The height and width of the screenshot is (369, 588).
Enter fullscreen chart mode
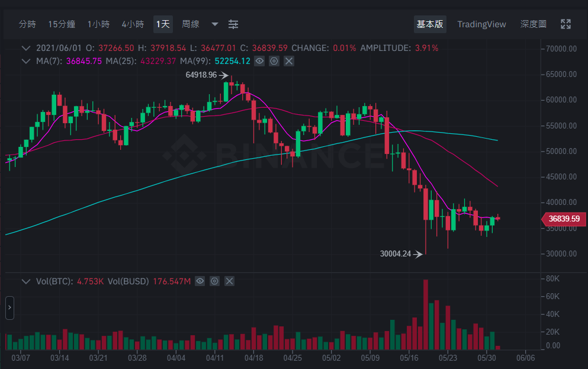(x=565, y=24)
